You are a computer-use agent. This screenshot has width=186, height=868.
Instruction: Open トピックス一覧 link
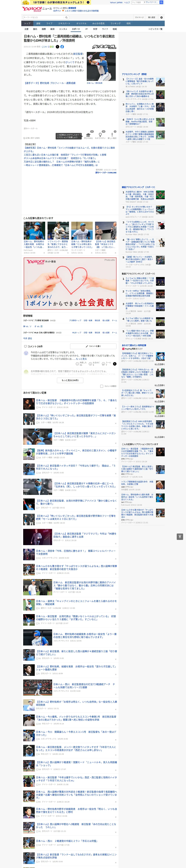(155, 29)
